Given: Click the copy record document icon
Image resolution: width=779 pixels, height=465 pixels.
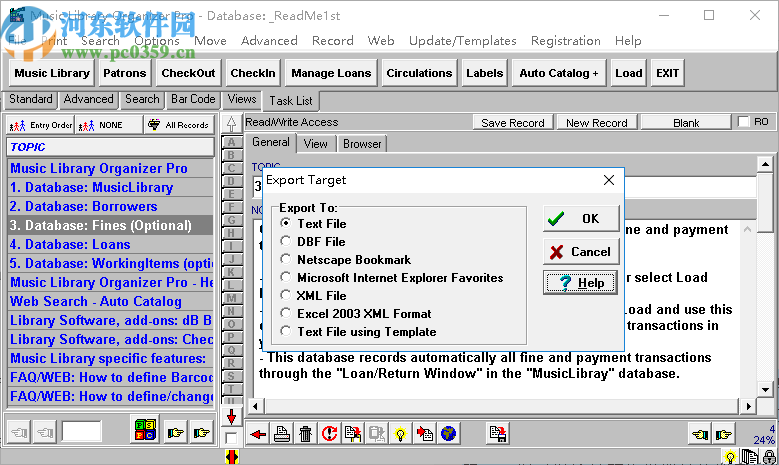Looking at the screenshot, I should [x=353, y=434].
